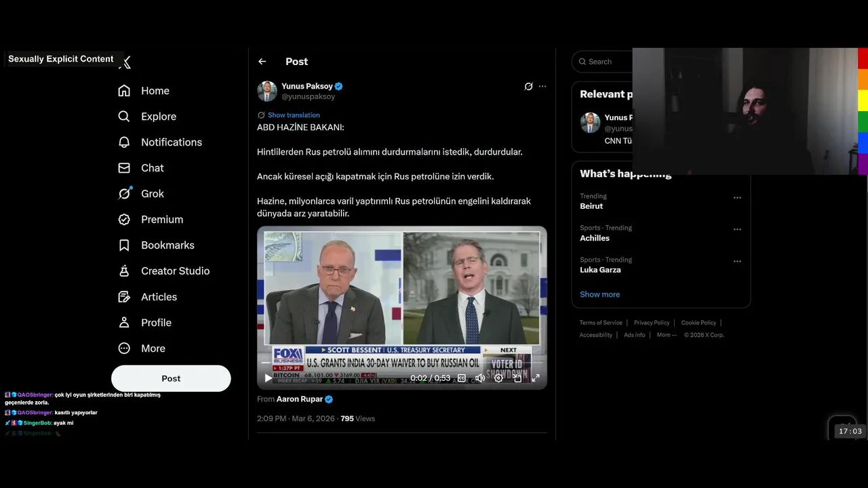This screenshot has width=868, height=488.
Task: Play the embedded Fox Business video
Action: click(269, 378)
